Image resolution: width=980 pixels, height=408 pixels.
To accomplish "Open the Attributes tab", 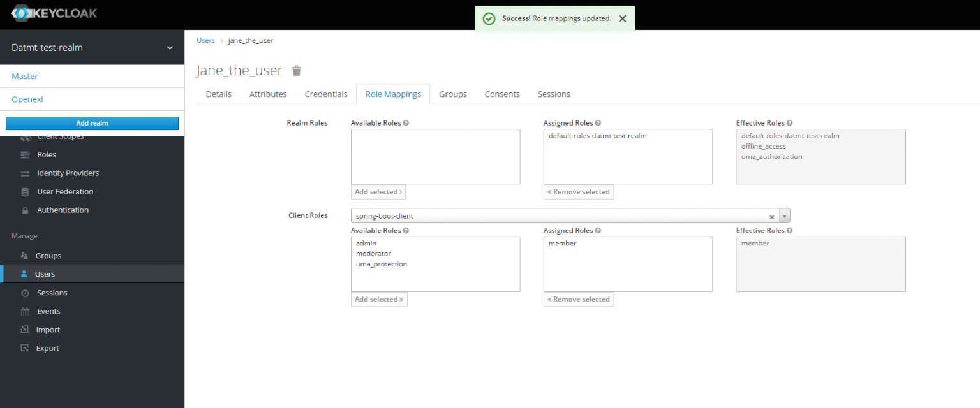I will coord(267,94).
